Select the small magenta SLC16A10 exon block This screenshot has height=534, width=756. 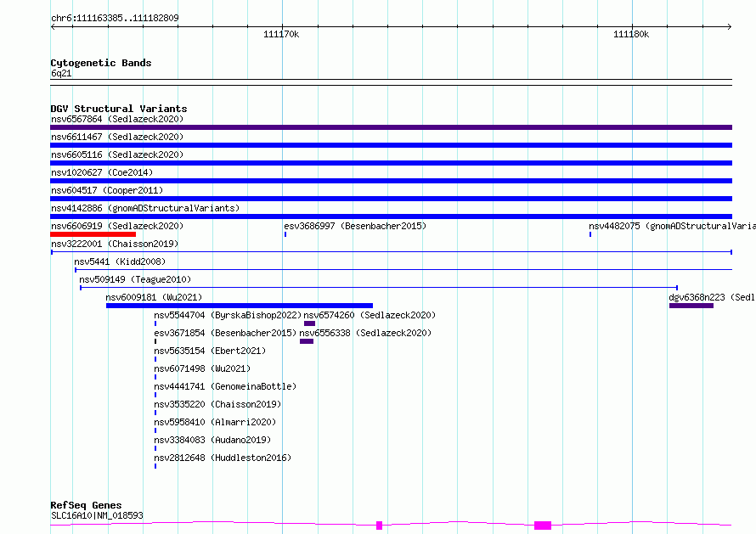(x=380, y=526)
